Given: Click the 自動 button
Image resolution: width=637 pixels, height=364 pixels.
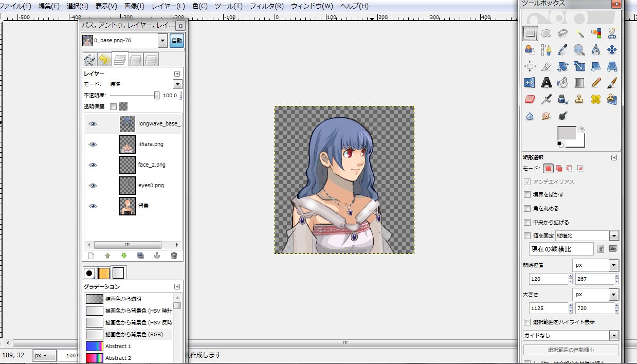Looking at the screenshot, I should [176, 41].
